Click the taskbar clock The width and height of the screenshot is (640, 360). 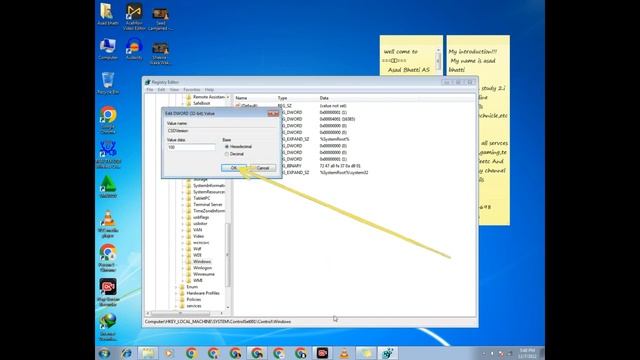click(527, 353)
